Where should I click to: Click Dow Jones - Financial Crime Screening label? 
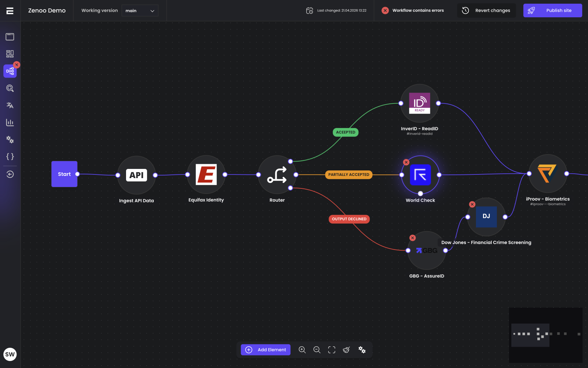(486, 243)
